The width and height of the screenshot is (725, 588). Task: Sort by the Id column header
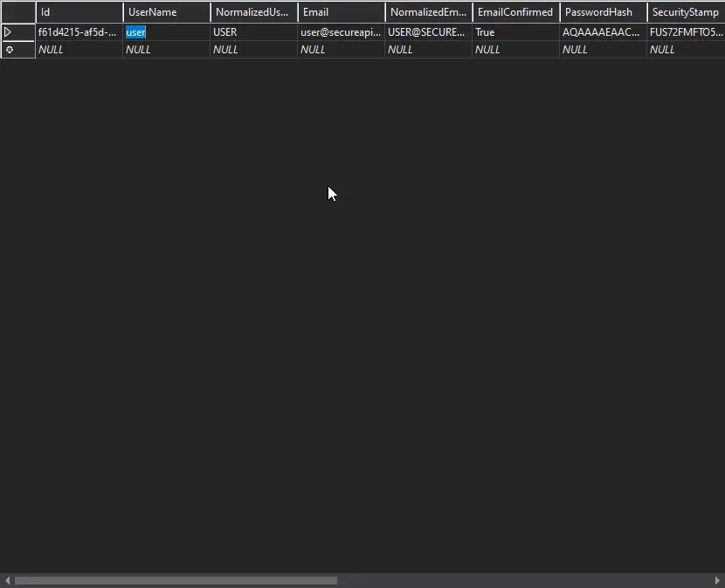[79, 11]
